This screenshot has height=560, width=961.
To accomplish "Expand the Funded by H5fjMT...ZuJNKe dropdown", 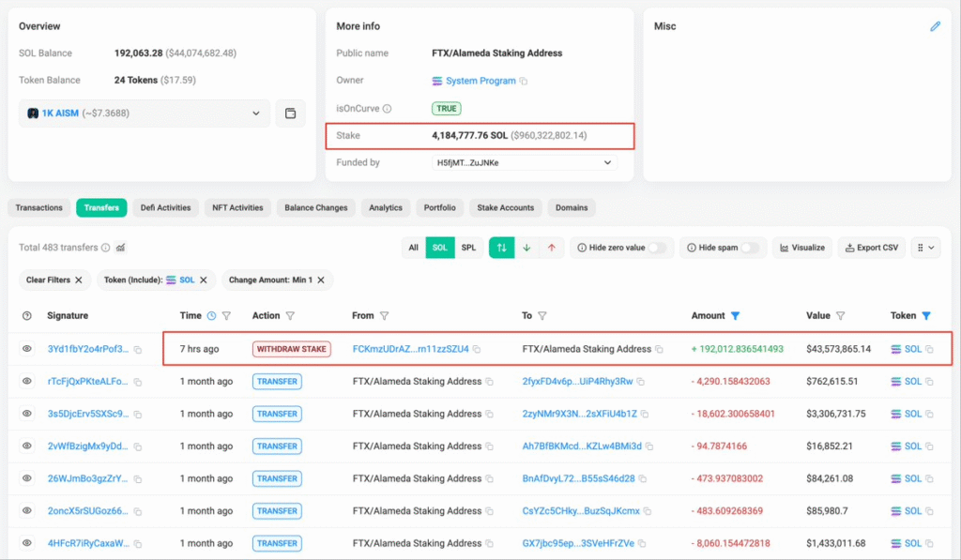I will tap(525, 163).
